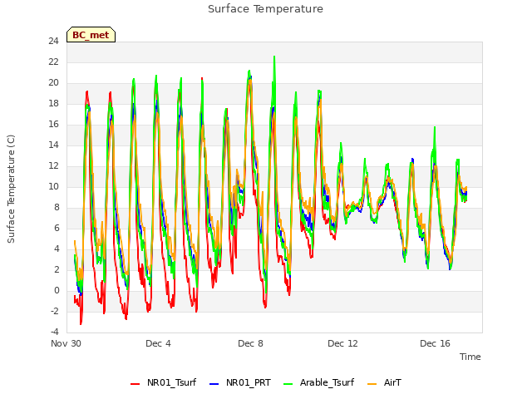Image resolution: width=532 pixels, height=399 pixels.
Task: Click the blue NR01_PRT legend swatch
Action: 214,384
